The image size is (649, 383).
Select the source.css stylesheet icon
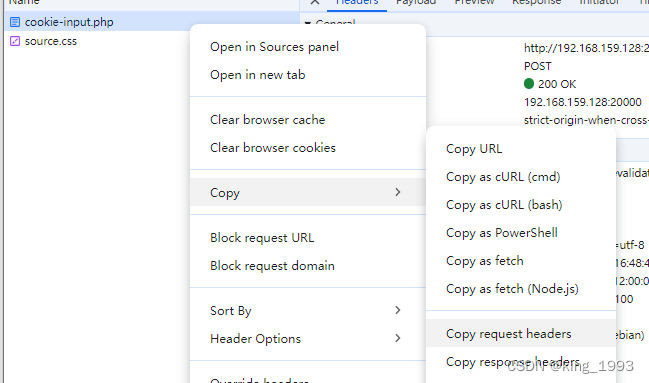click(x=15, y=41)
